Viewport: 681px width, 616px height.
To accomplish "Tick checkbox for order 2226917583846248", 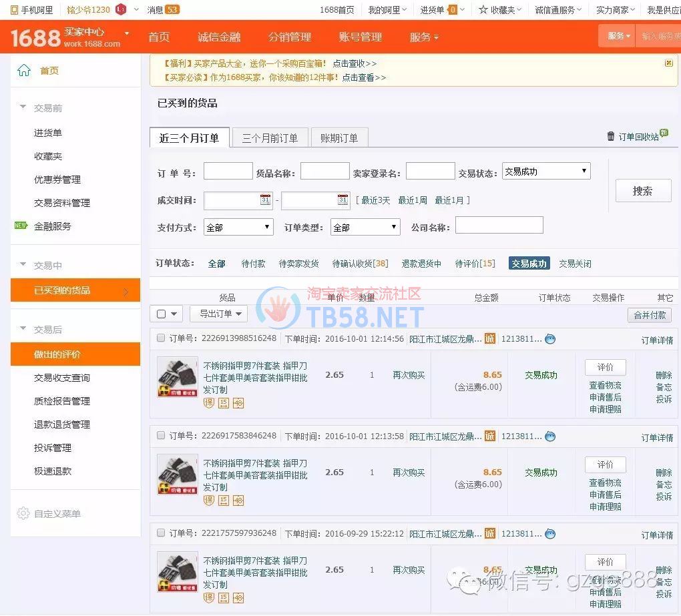I will pos(161,436).
